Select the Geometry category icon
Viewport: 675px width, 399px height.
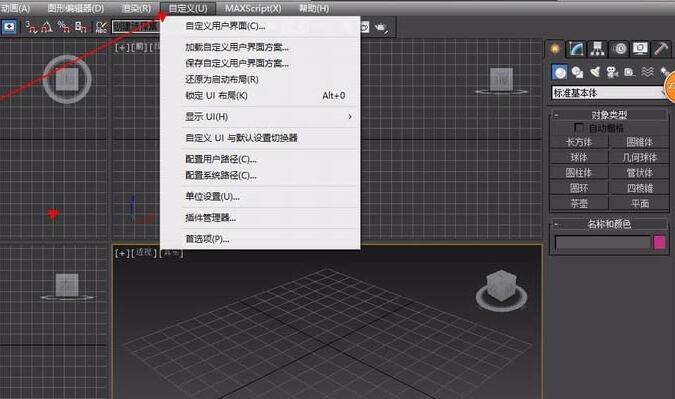pyautogui.click(x=560, y=72)
